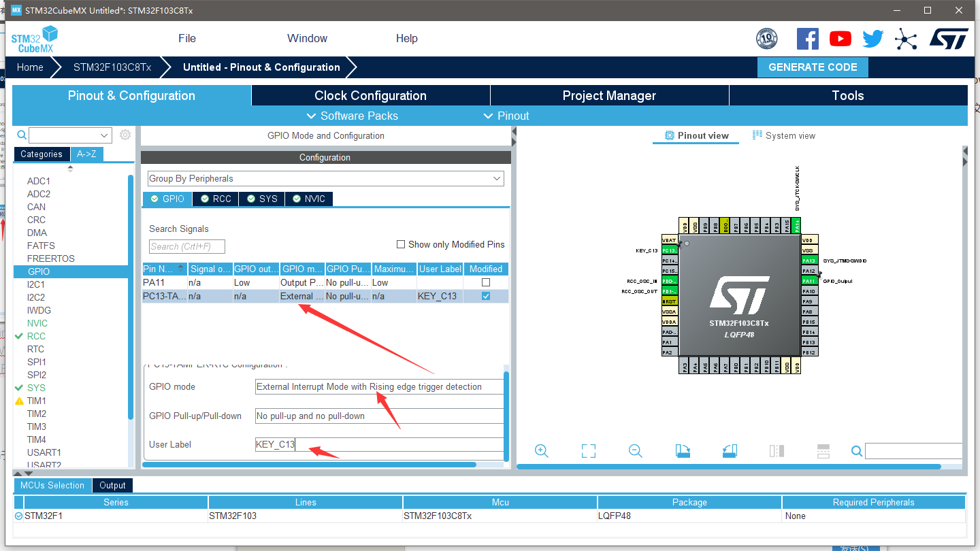Image resolution: width=980 pixels, height=551 pixels.
Task: Click the STM32CubeMX logo icon
Action: (x=34, y=39)
